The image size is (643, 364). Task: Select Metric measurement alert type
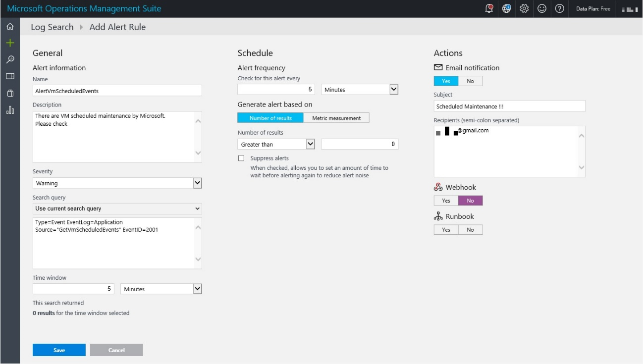(x=336, y=118)
